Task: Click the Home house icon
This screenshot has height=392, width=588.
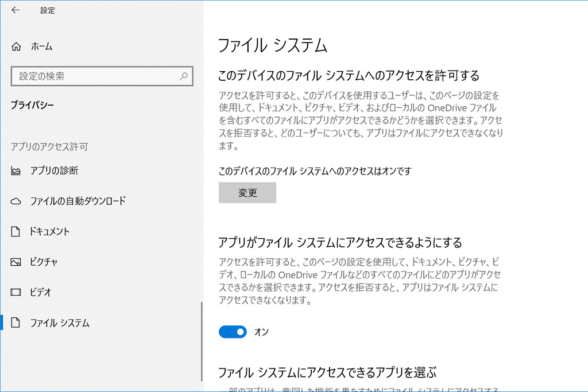Action: tap(16, 46)
